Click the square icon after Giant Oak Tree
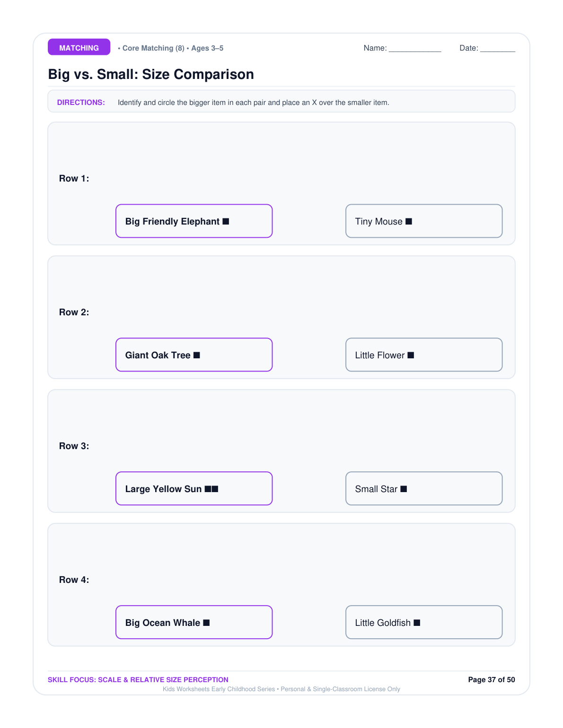The image size is (563, 728). [197, 355]
